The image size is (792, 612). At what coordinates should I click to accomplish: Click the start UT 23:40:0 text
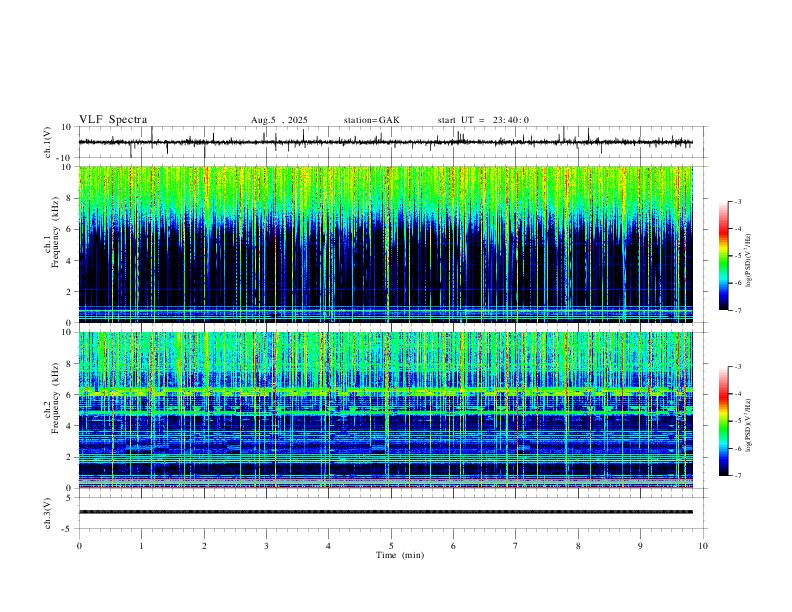483,120
